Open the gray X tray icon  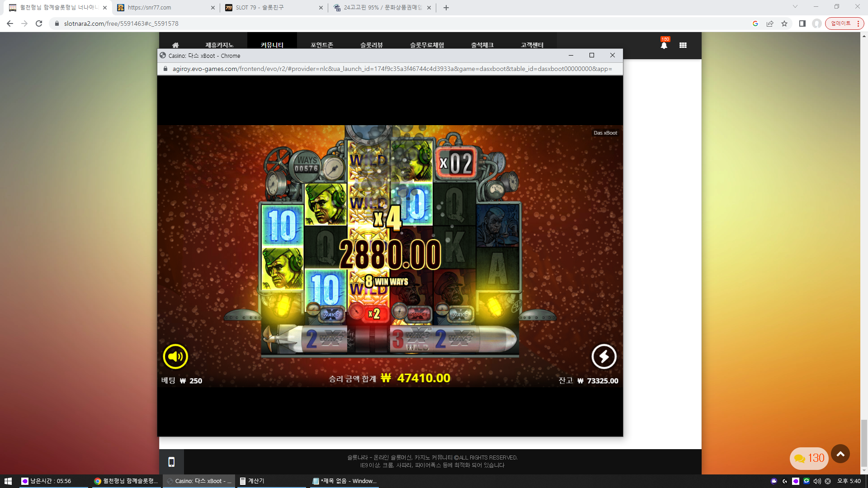(828, 481)
